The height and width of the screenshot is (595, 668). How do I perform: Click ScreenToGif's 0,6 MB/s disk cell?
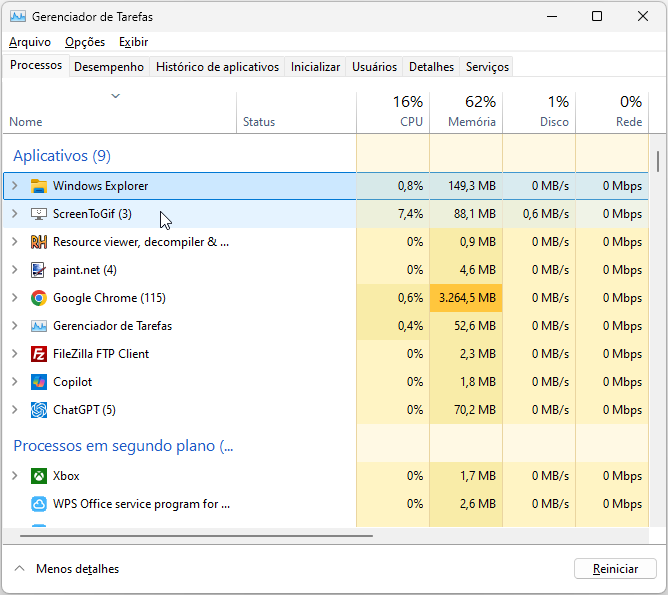(539, 214)
